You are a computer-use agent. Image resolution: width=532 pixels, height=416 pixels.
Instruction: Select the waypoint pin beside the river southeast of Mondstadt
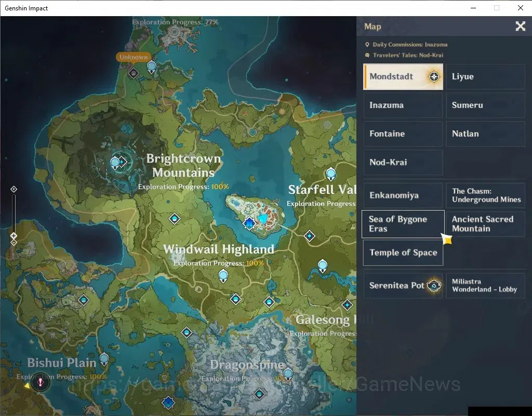[323, 266]
